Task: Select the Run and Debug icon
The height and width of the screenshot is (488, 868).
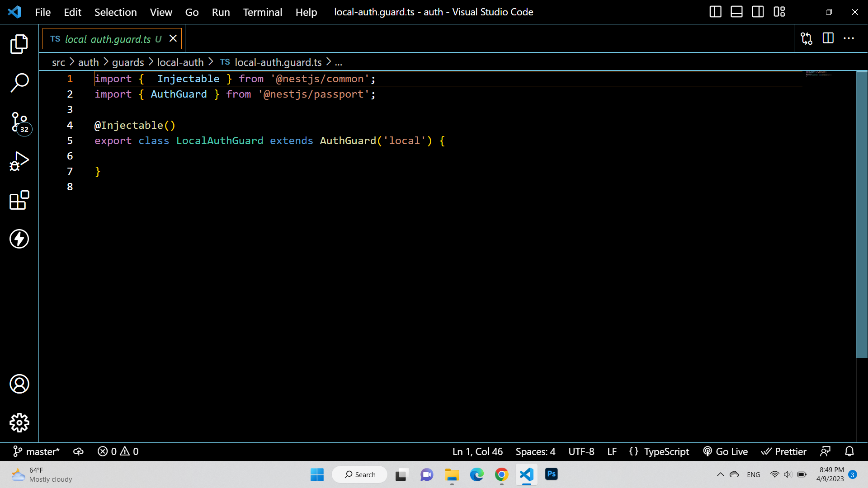Action: click(x=19, y=161)
